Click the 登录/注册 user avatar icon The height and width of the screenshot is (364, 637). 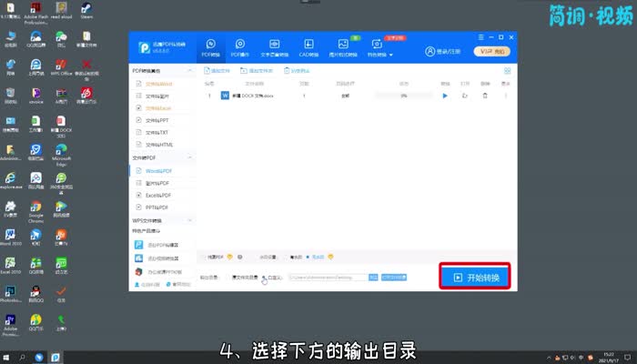(432, 51)
